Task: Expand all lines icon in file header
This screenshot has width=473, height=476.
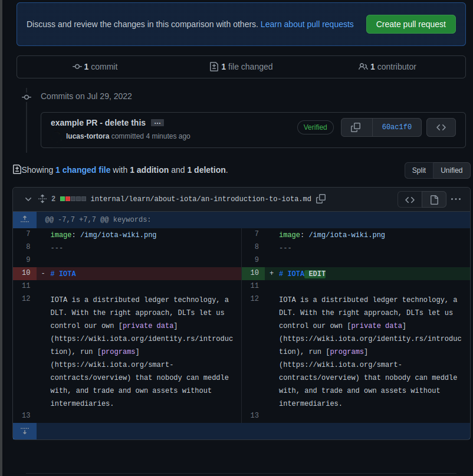Action: (42, 199)
